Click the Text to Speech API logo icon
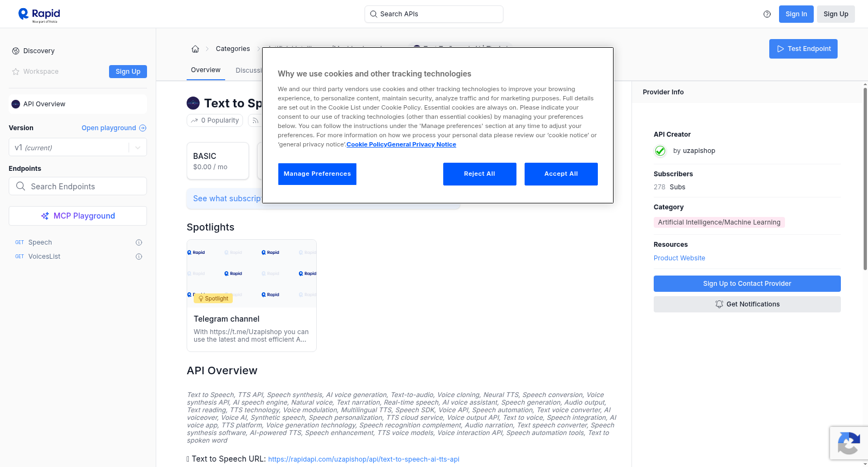 pyautogui.click(x=193, y=103)
